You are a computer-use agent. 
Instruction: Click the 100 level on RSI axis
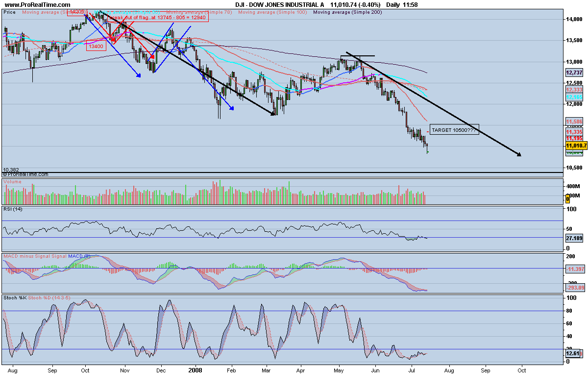pos(572,209)
